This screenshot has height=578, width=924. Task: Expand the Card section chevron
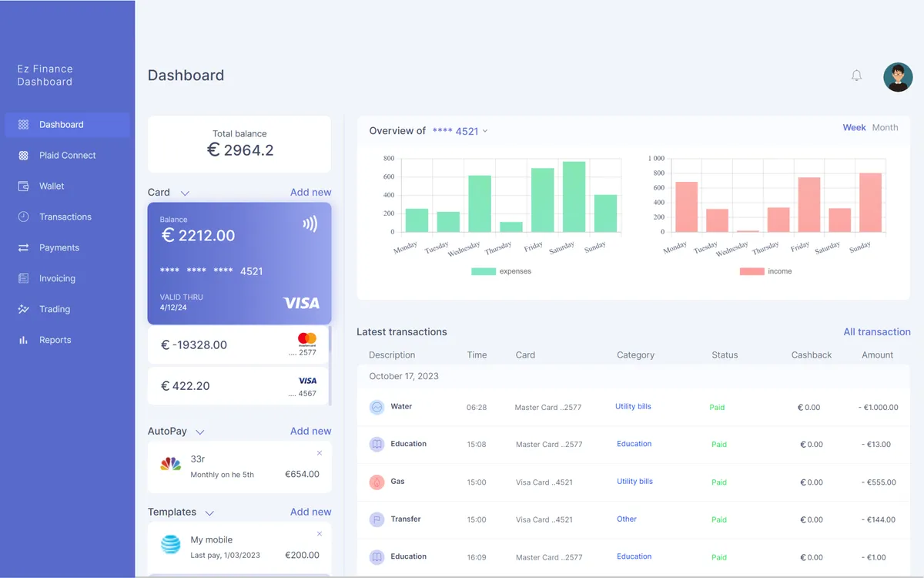185,193
